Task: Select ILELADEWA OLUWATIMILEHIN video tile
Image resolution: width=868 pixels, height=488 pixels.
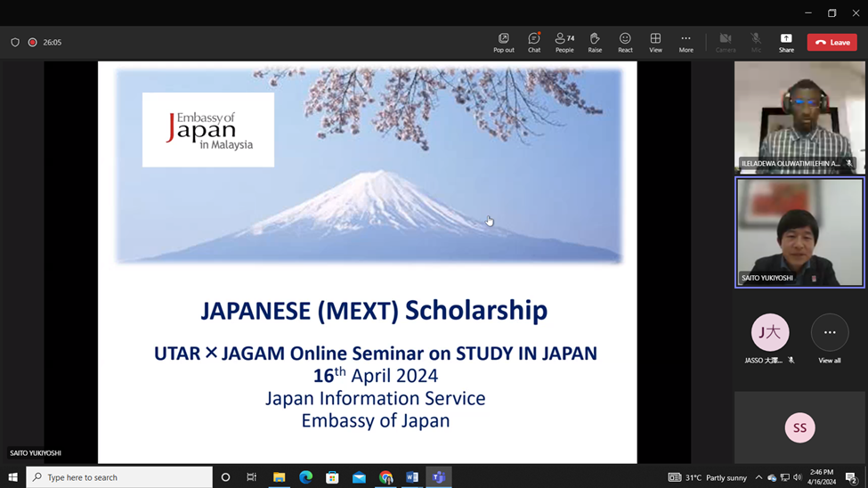Action: tap(799, 118)
